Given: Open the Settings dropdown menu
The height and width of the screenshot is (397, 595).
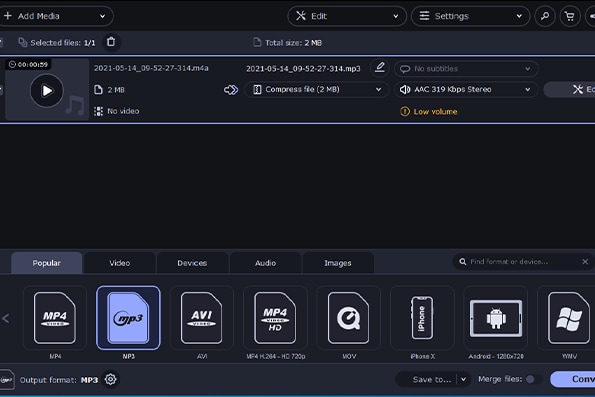Looking at the screenshot, I should point(471,16).
